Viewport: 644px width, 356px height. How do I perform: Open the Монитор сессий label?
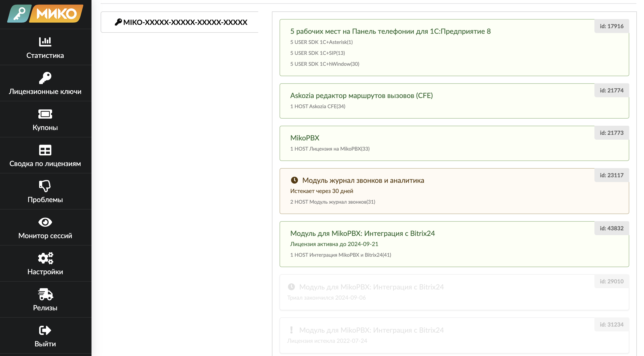coord(45,236)
